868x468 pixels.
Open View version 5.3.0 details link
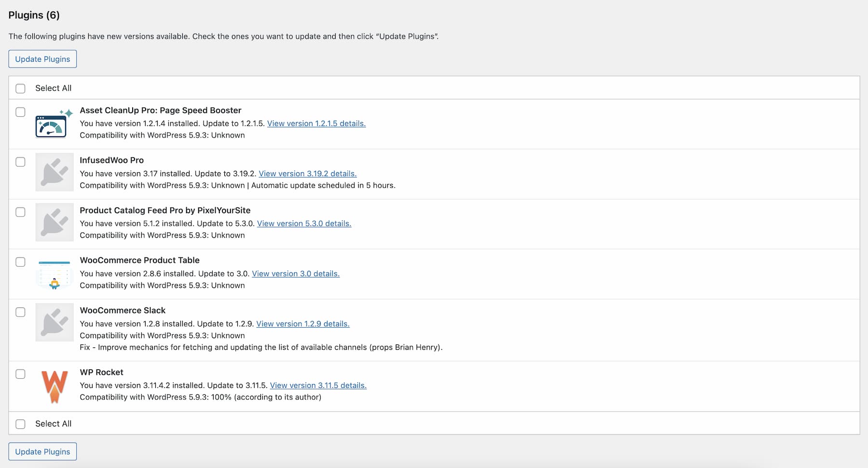pos(304,223)
